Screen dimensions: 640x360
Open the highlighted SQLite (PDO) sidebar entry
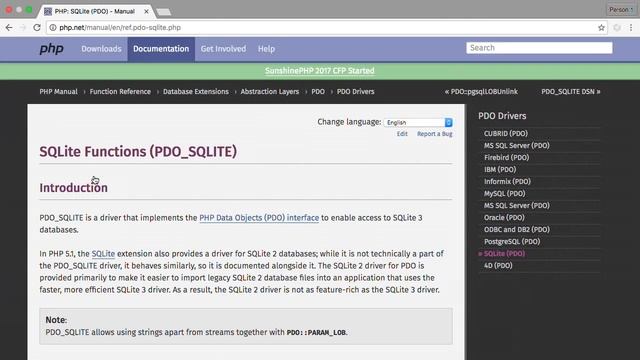(x=504, y=253)
